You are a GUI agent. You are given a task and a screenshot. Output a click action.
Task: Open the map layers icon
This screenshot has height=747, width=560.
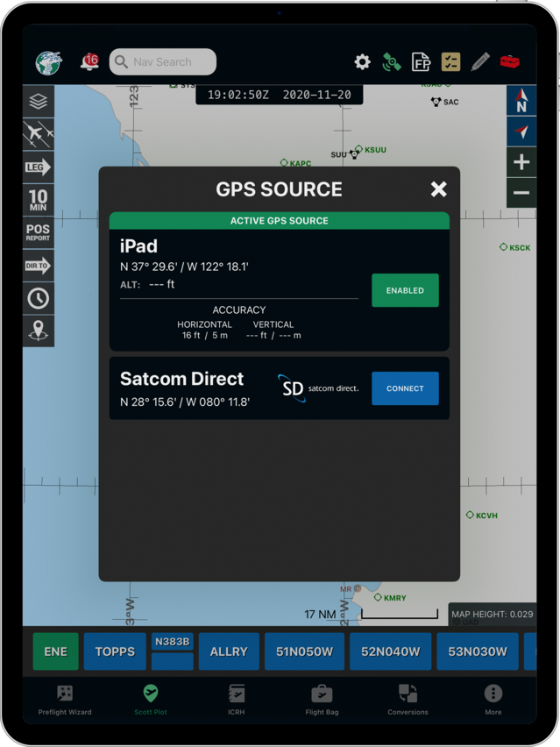(x=38, y=102)
